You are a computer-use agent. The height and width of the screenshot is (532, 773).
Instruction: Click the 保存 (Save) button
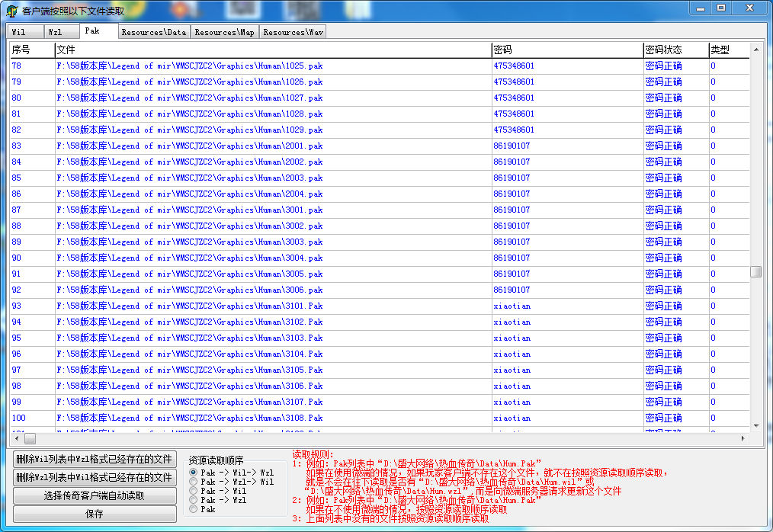click(95, 514)
